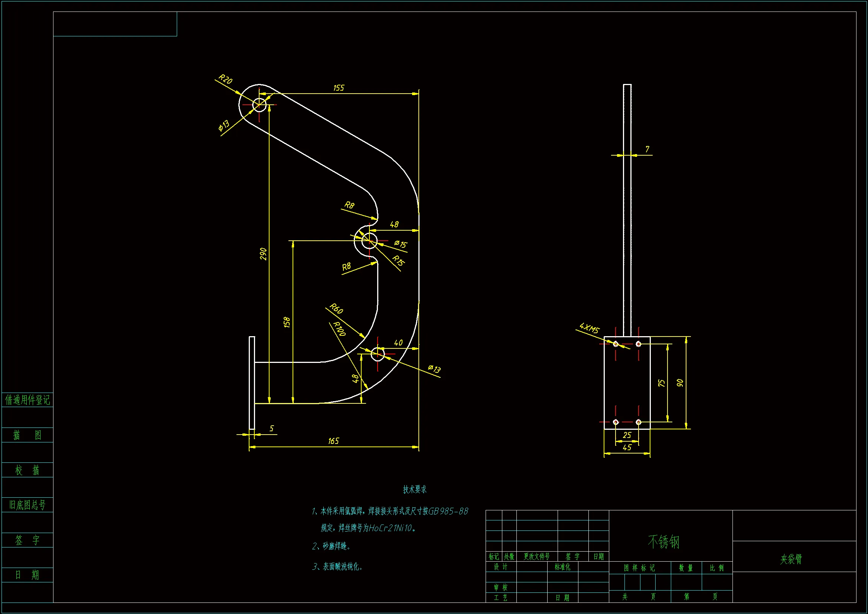Image resolution: width=868 pixels, height=614 pixels.
Task: Click the 290 vertical dimension text
Action: pos(263,254)
